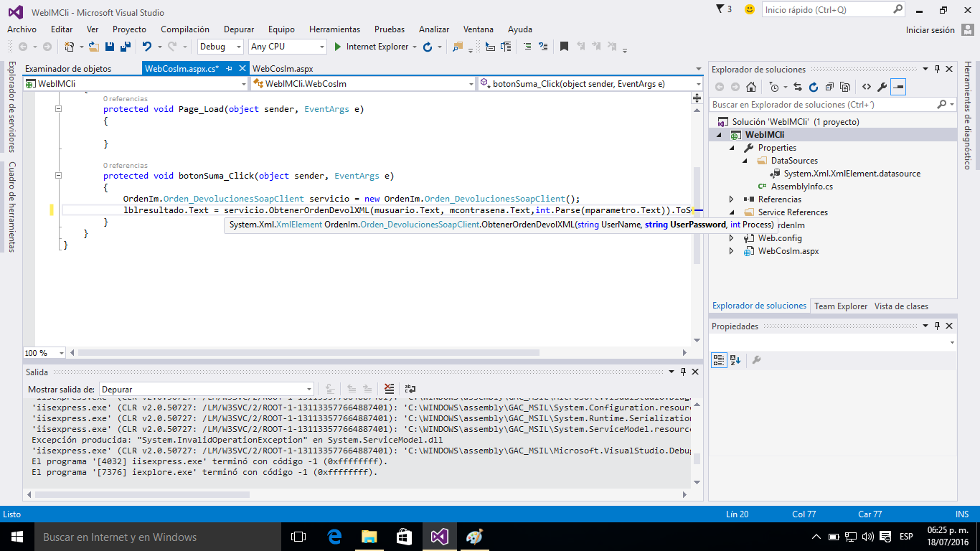Collapse the botonSuma_Click method outline
Image resolution: width=980 pixels, height=551 pixels.
(x=59, y=176)
